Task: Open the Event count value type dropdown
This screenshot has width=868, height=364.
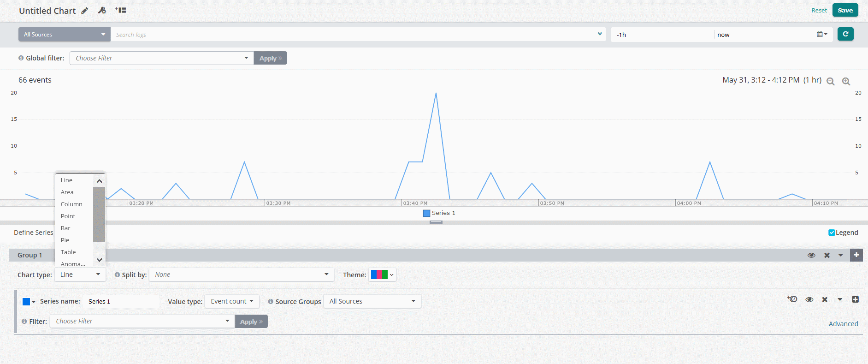Action: click(232, 301)
